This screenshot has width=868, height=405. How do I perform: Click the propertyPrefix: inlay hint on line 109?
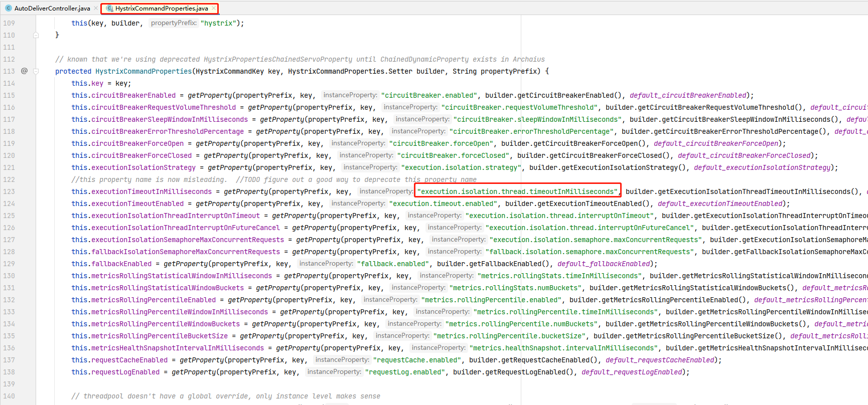click(174, 23)
